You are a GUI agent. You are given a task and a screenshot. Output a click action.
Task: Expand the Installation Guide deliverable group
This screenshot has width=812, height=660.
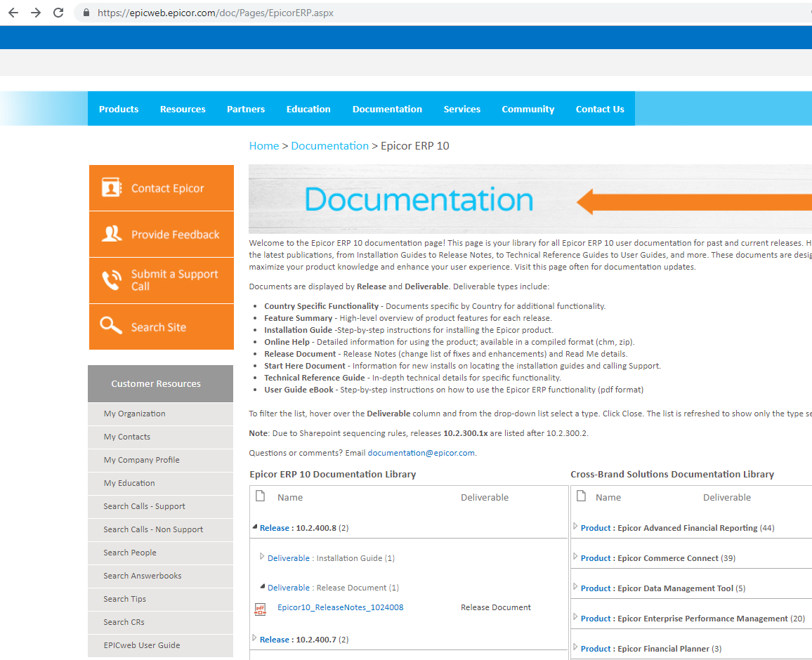[x=262, y=556]
